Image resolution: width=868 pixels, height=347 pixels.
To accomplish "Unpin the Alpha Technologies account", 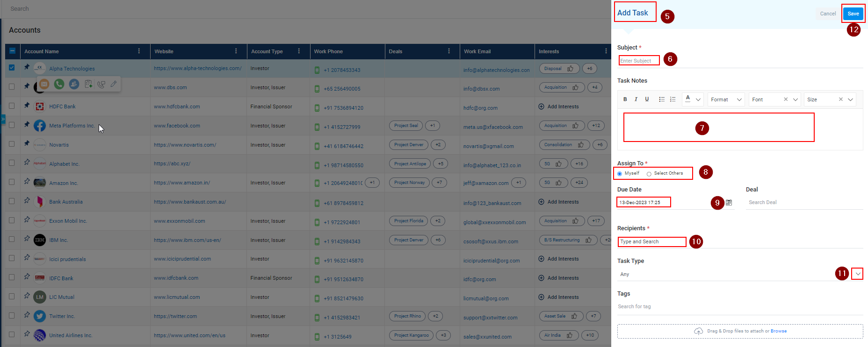I will [x=27, y=67].
